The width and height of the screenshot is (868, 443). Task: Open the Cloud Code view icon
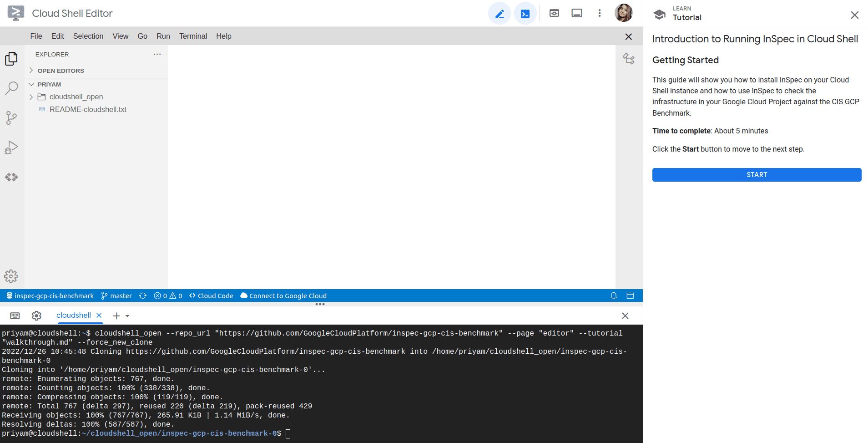point(11,177)
